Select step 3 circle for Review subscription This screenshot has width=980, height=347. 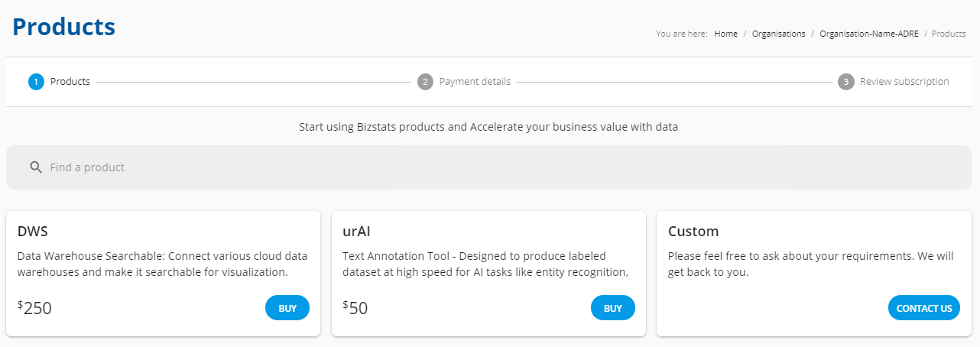(x=845, y=82)
